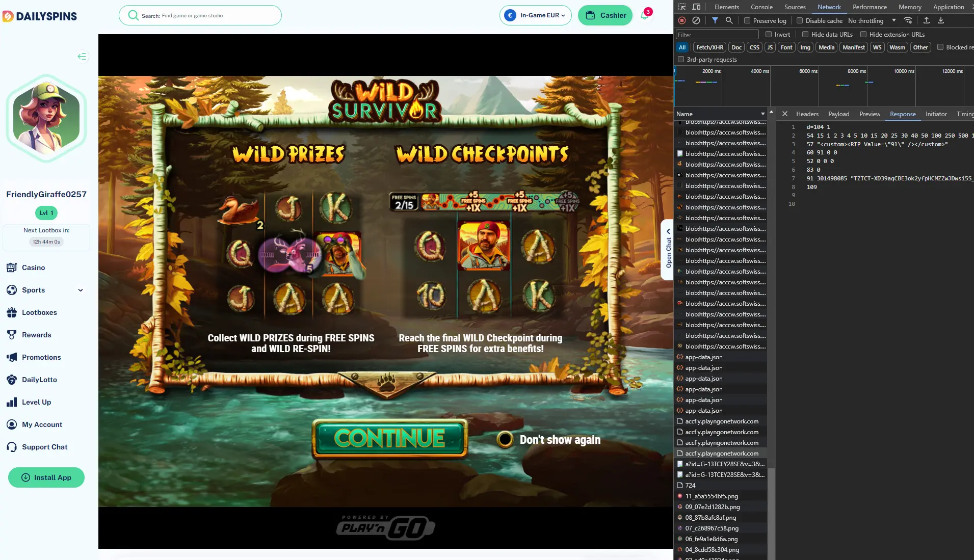Filter requests by Img type
Viewport: 974px width, 560px height.
point(805,47)
